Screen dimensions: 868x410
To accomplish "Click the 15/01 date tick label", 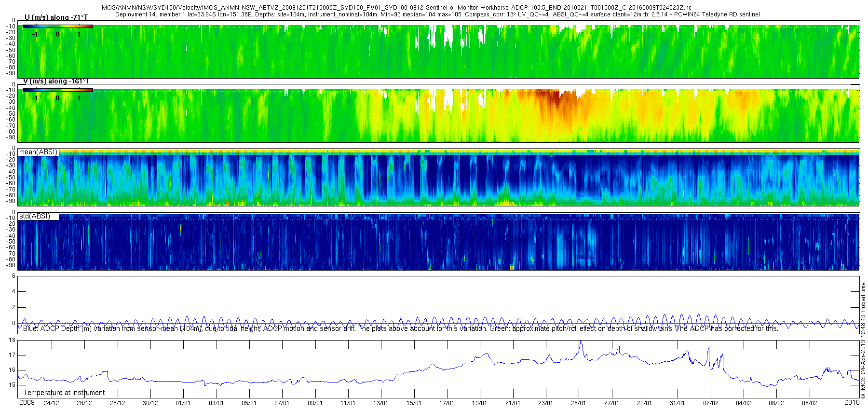I will pos(414,403).
